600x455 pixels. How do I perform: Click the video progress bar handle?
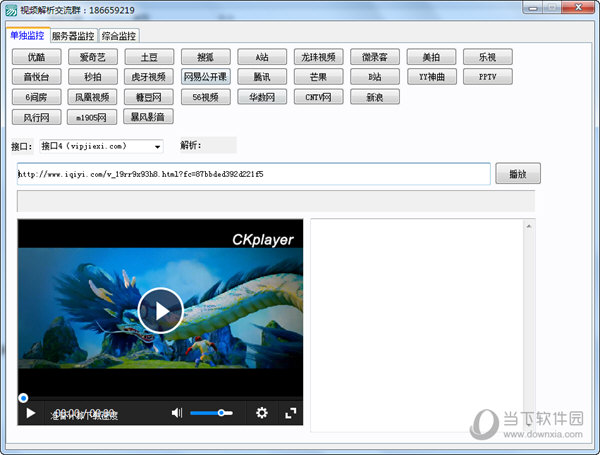click(x=23, y=398)
